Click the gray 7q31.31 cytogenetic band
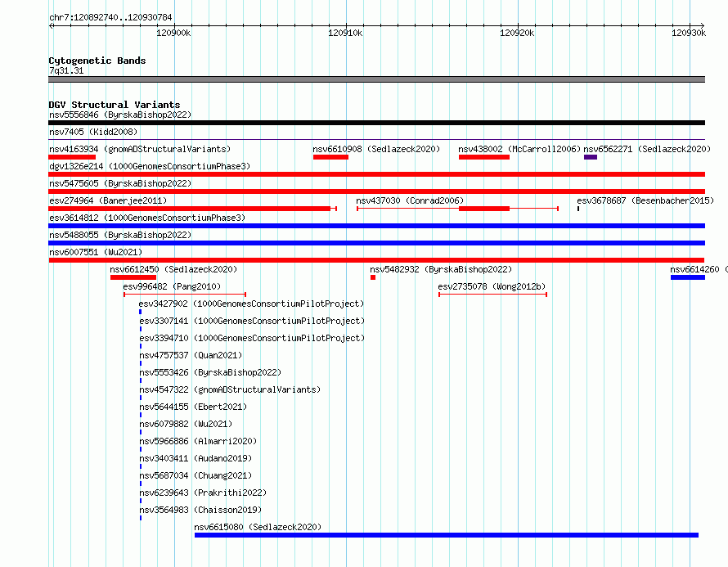Viewport: 728px width, 567px height. point(376,79)
